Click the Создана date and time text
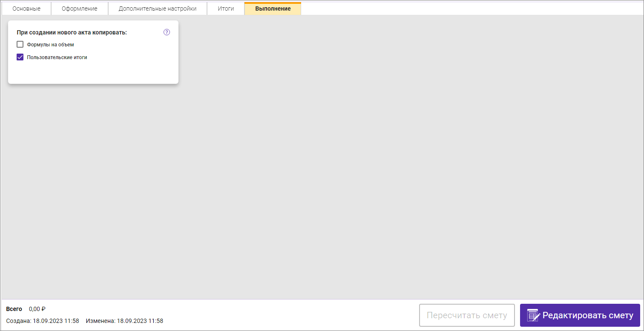Image resolution: width=644 pixels, height=331 pixels. point(43,321)
